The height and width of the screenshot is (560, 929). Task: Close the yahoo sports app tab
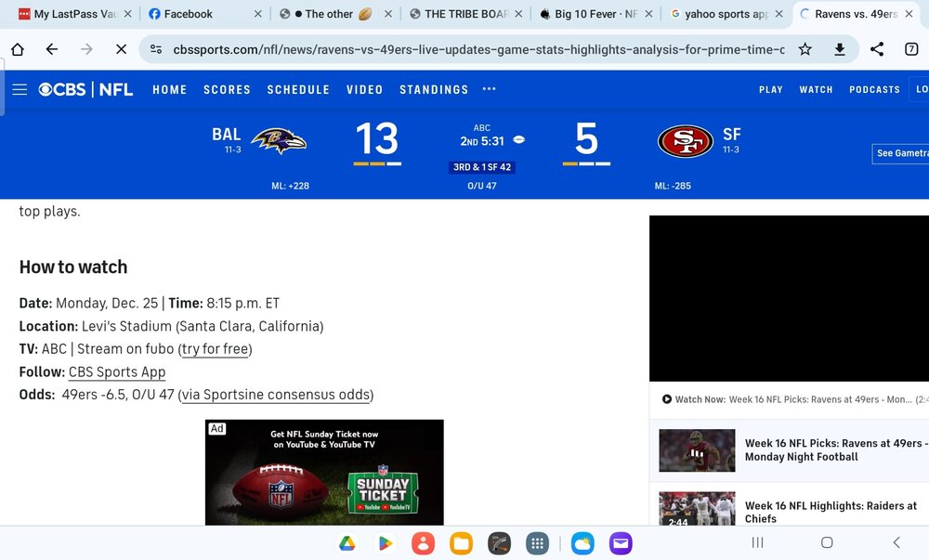[x=779, y=14]
